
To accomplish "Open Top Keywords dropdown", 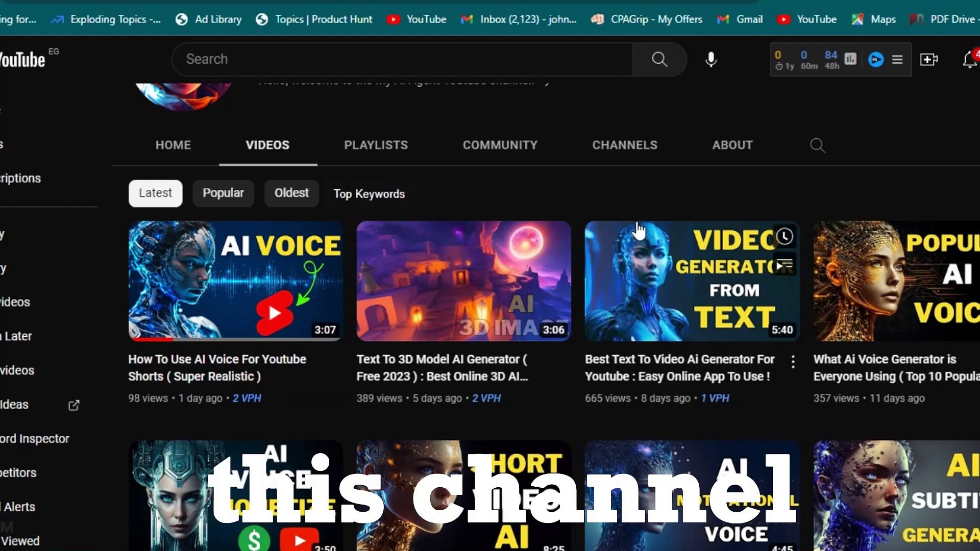I will pyautogui.click(x=369, y=194).
